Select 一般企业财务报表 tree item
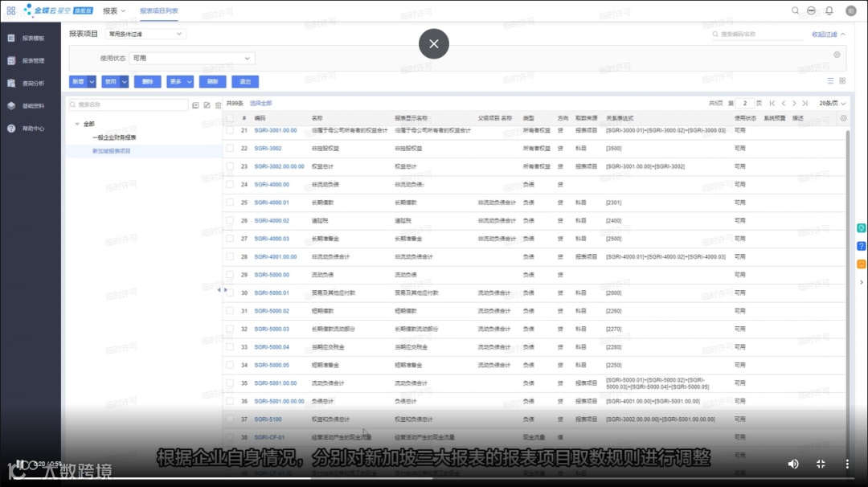The image size is (868, 487). point(114,137)
